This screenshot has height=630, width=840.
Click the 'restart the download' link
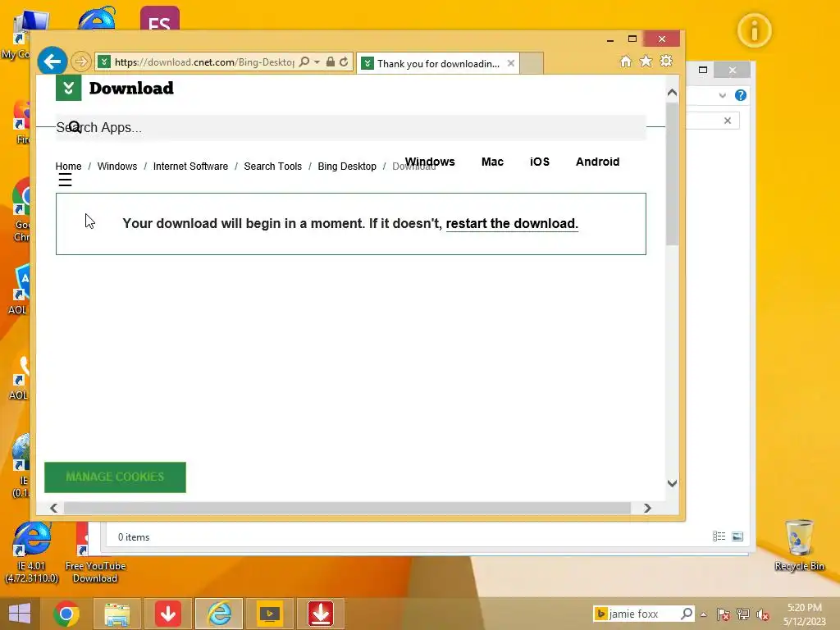click(x=512, y=223)
